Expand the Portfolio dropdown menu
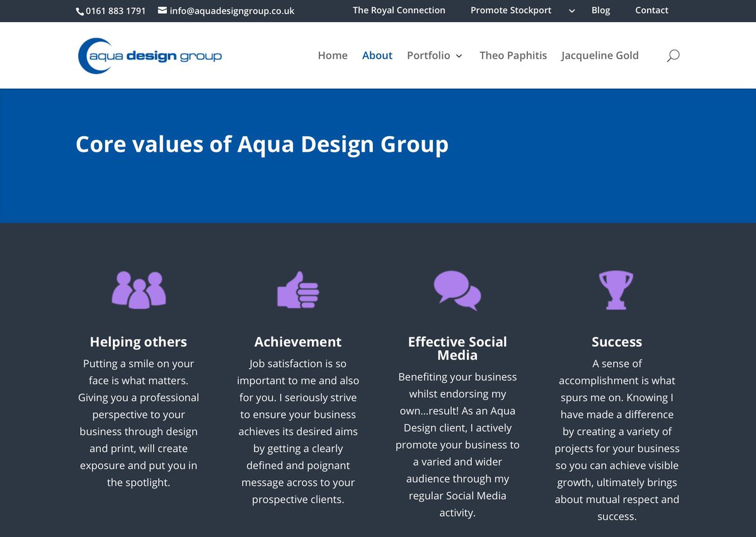 [435, 55]
